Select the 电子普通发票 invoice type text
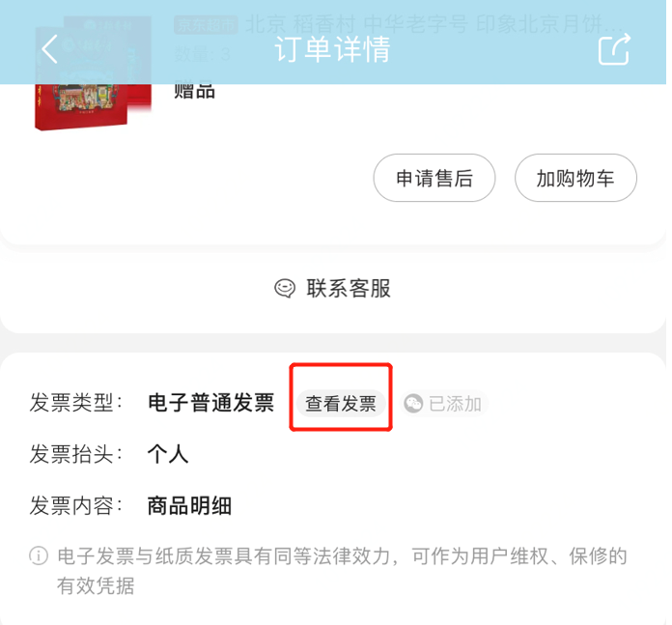The width and height of the screenshot is (672, 625). click(x=210, y=403)
